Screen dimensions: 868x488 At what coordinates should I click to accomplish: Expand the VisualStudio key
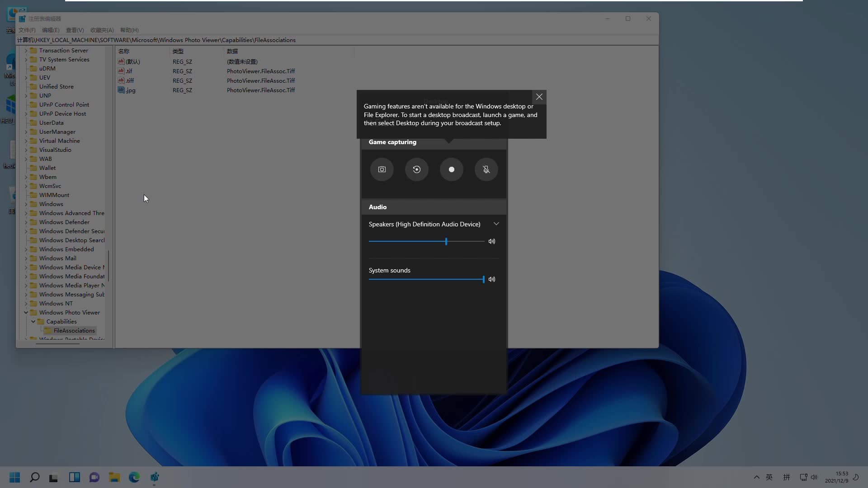(26, 150)
